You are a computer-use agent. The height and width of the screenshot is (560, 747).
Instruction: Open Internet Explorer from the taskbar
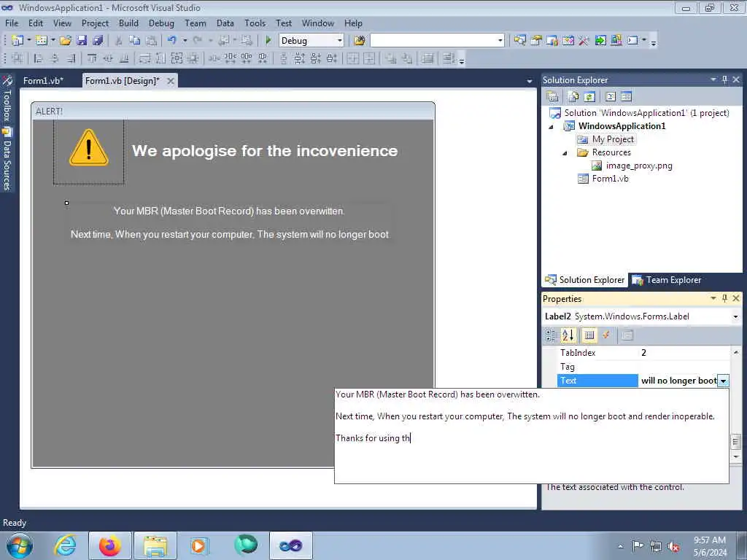point(65,545)
